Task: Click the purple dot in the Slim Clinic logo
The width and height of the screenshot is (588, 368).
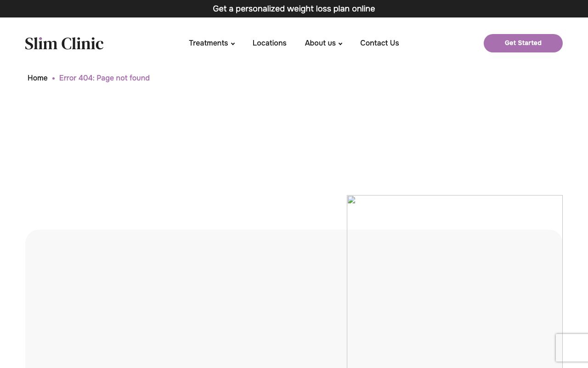Action: pyautogui.click(x=40, y=39)
